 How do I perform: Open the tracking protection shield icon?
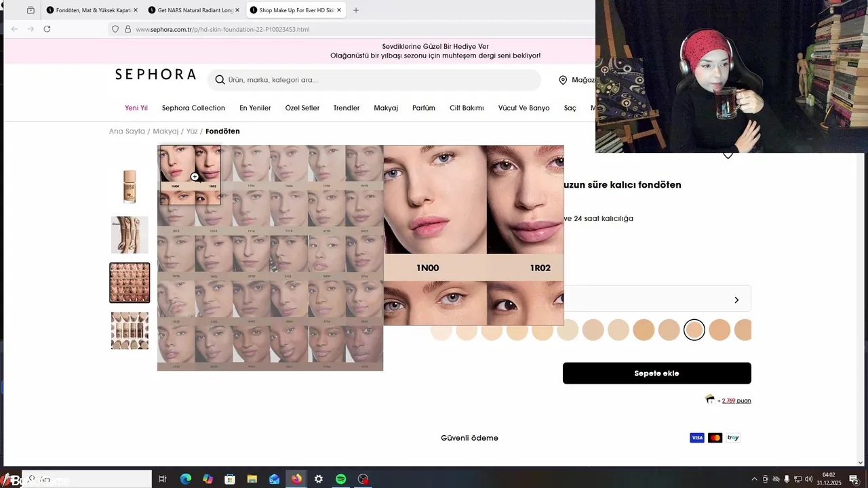[x=115, y=29]
